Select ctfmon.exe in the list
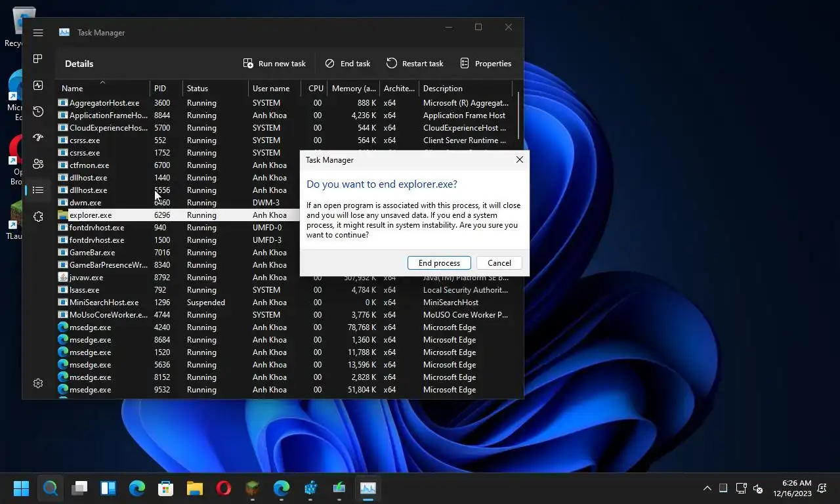The width and height of the screenshot is (840, 504). (177, 165)
